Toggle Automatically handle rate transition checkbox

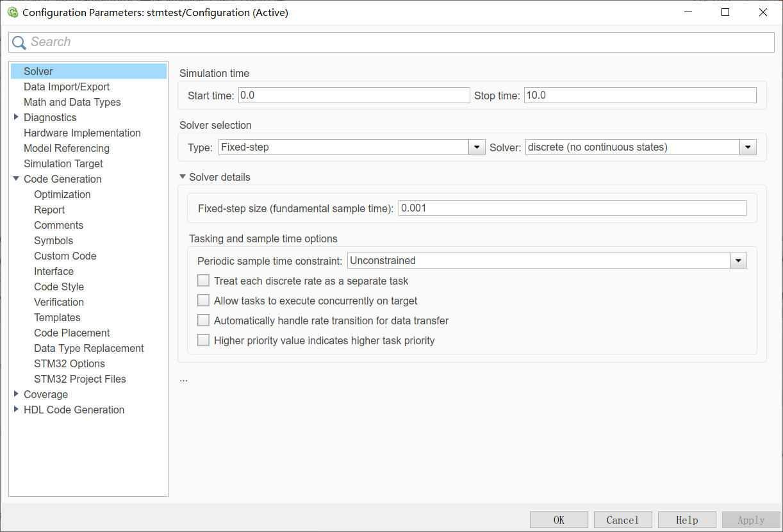point(203,320)
